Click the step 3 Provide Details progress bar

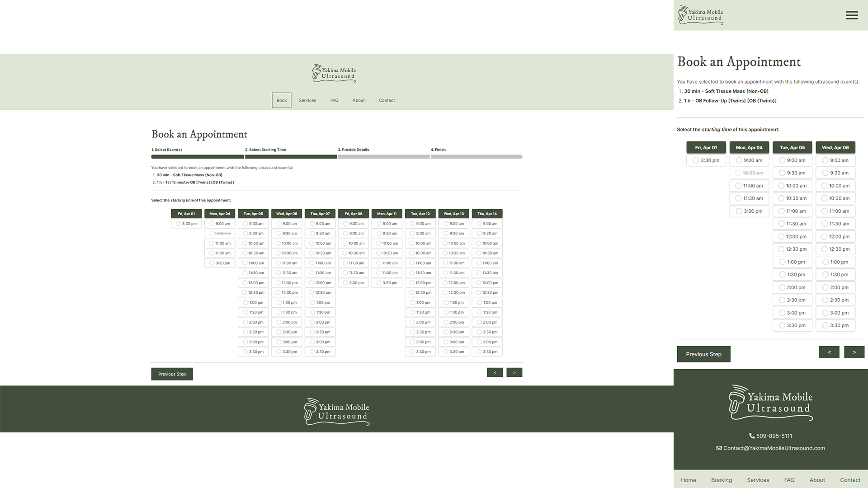coord(383,156)
